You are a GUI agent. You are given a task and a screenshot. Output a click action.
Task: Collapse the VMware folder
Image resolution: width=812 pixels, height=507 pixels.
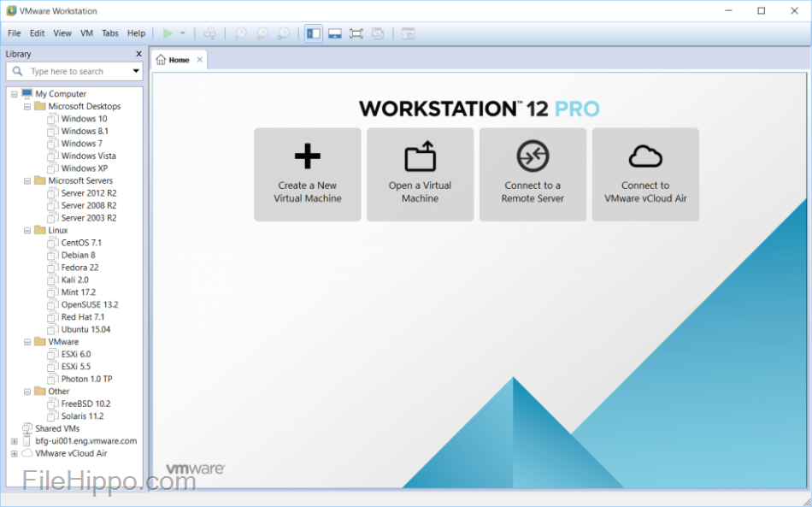click(x=27, y=342)
